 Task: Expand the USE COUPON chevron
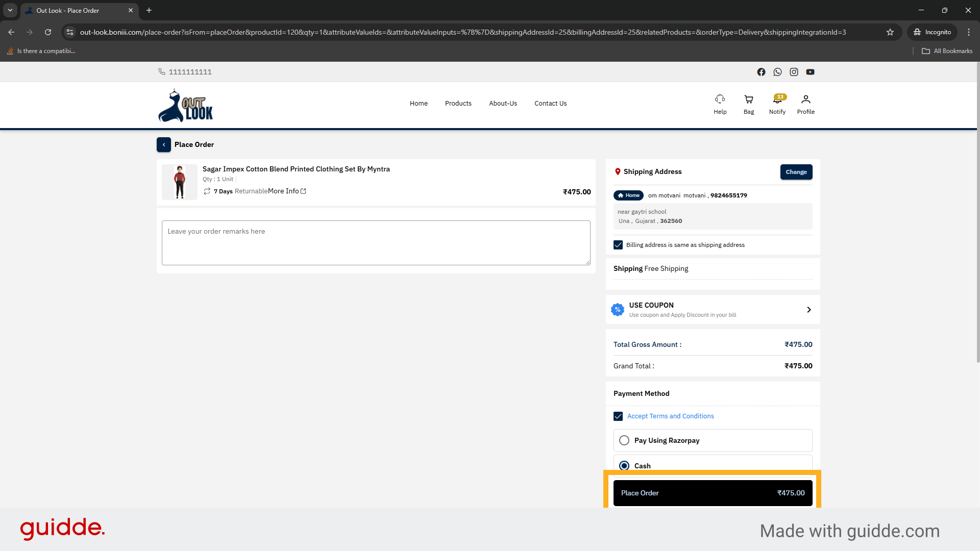click(808, 310)
